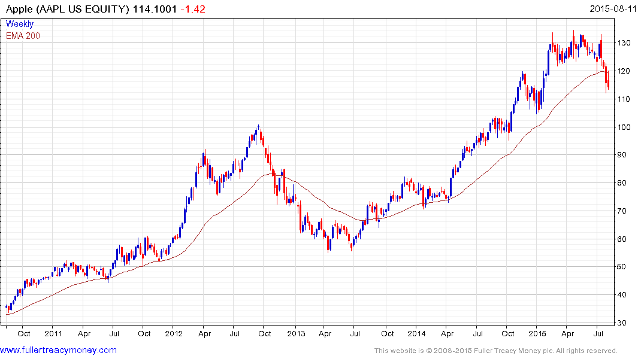Click the EMA 200 legend label

[23, 36]
